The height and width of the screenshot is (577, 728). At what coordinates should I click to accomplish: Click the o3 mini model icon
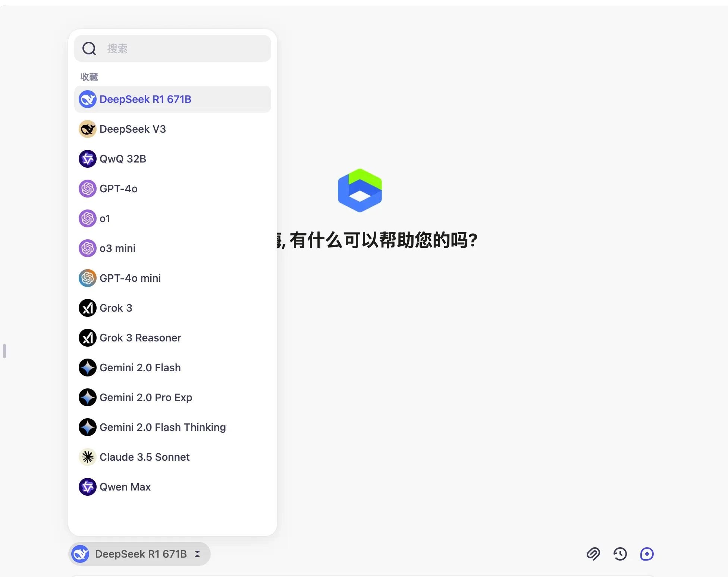(88, 248)
